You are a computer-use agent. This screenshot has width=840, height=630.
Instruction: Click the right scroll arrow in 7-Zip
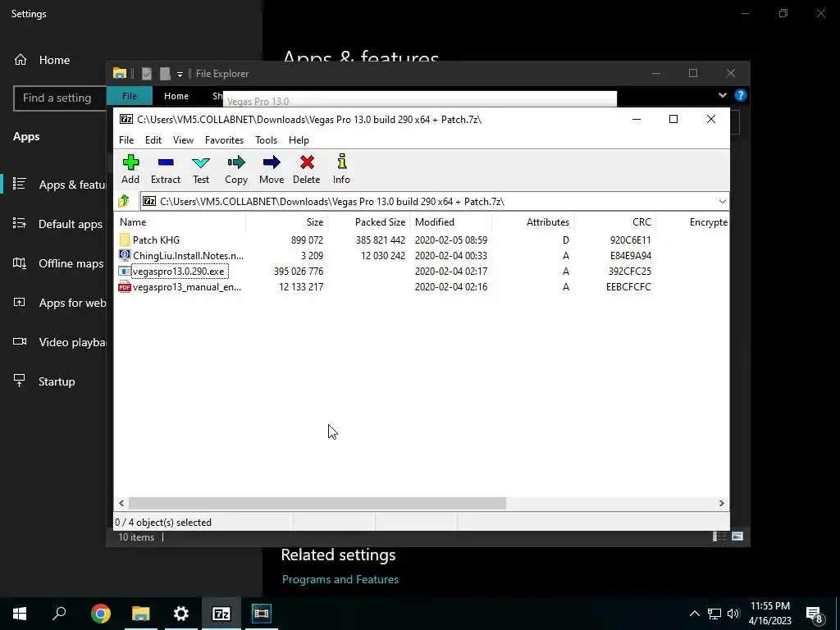pos(722,503)
